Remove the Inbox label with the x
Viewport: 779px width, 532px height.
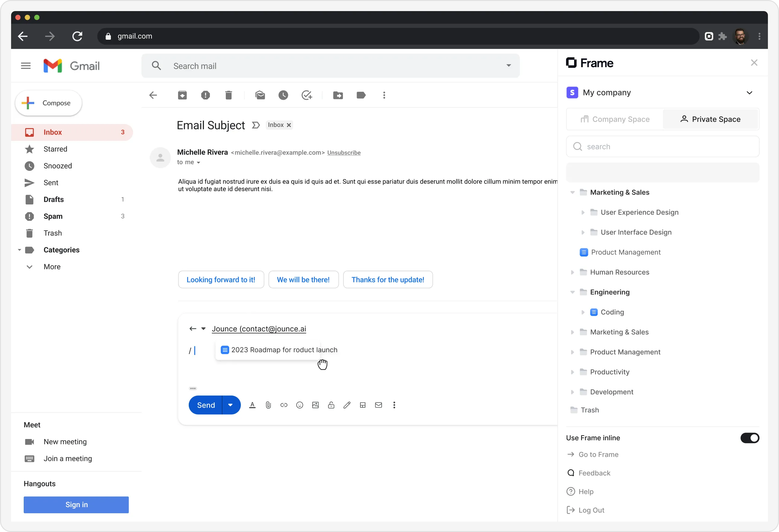click(289, 125)
